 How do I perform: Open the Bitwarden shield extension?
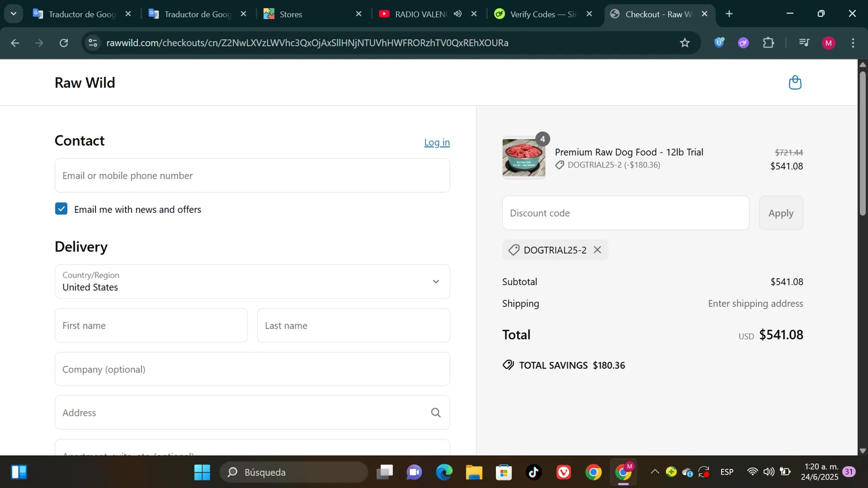tap(719, 43)
